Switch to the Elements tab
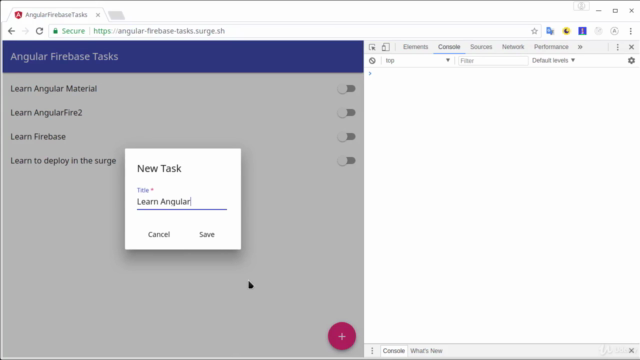Screen dimensions: 640x360 (x=416, y=47)
